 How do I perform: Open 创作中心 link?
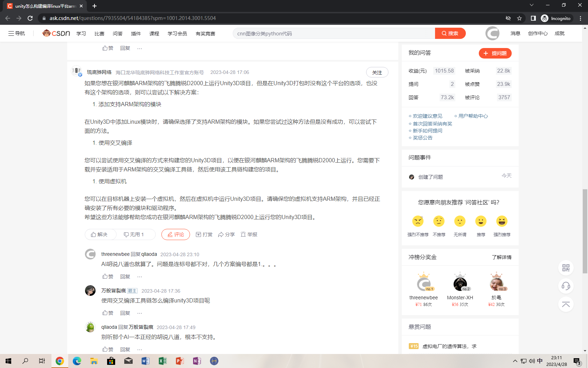coord(538,33)
